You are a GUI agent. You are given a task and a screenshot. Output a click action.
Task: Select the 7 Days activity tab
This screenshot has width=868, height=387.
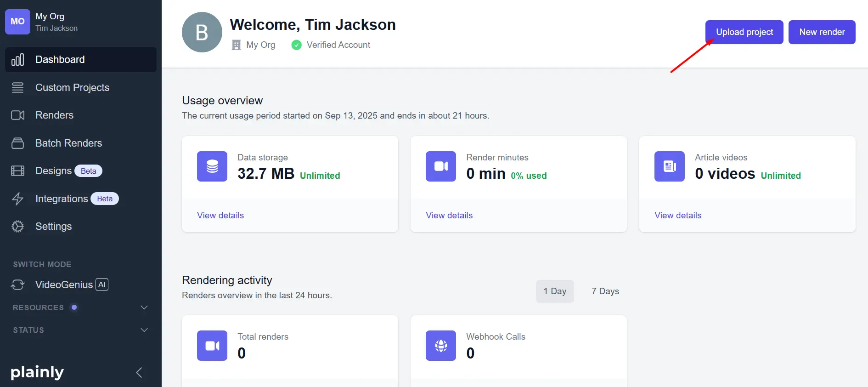(x=605, y=291)
